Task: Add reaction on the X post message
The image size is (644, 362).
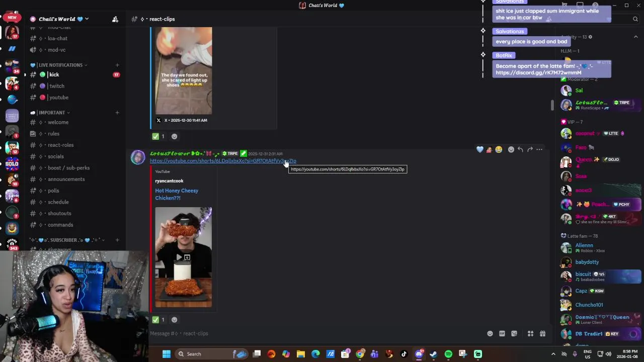Action: (x=174, y=136)
